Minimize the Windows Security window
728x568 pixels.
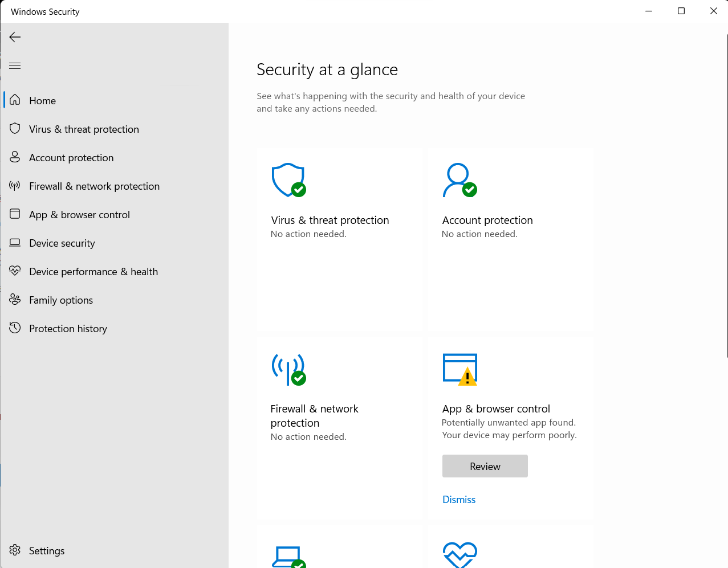(x=648, y=11)
